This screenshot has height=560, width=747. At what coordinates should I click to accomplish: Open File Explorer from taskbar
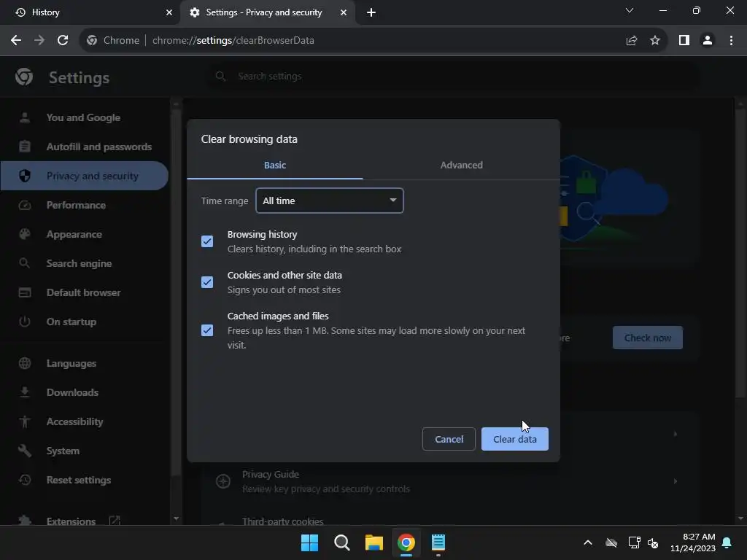374,542
